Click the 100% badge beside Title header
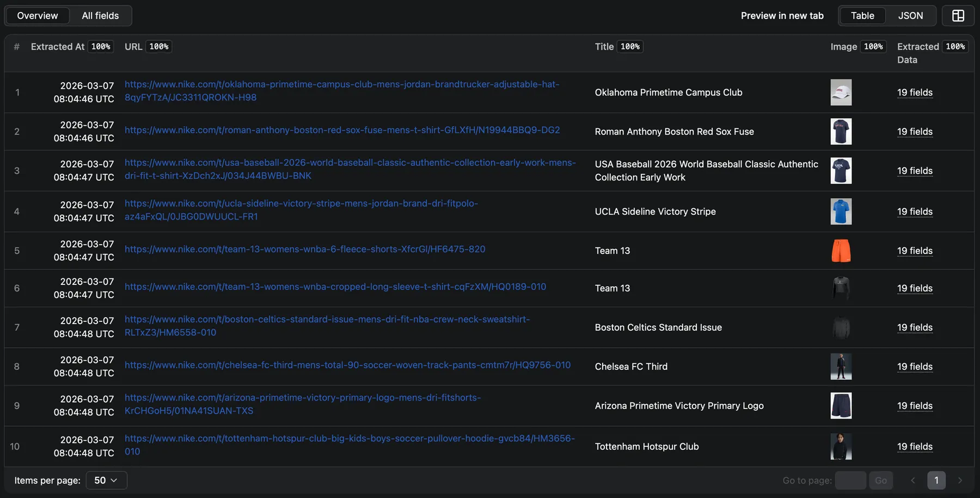 click(630, 46)
